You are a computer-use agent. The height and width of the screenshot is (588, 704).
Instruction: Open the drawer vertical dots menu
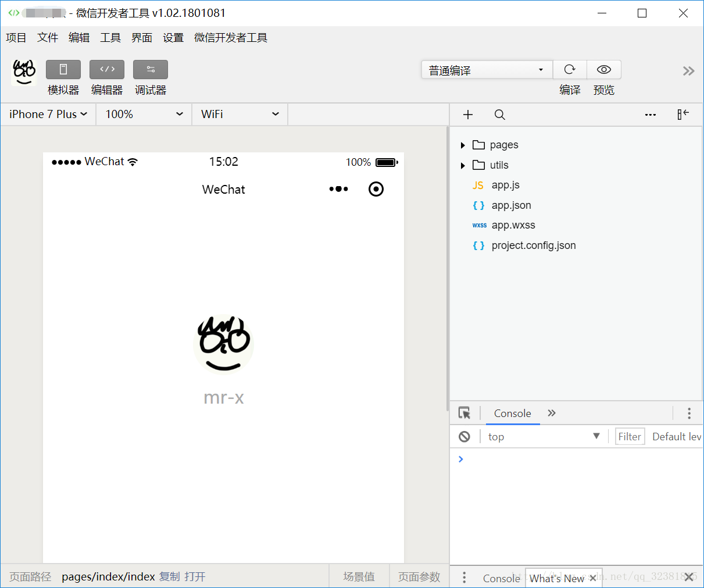click(464, 578)
